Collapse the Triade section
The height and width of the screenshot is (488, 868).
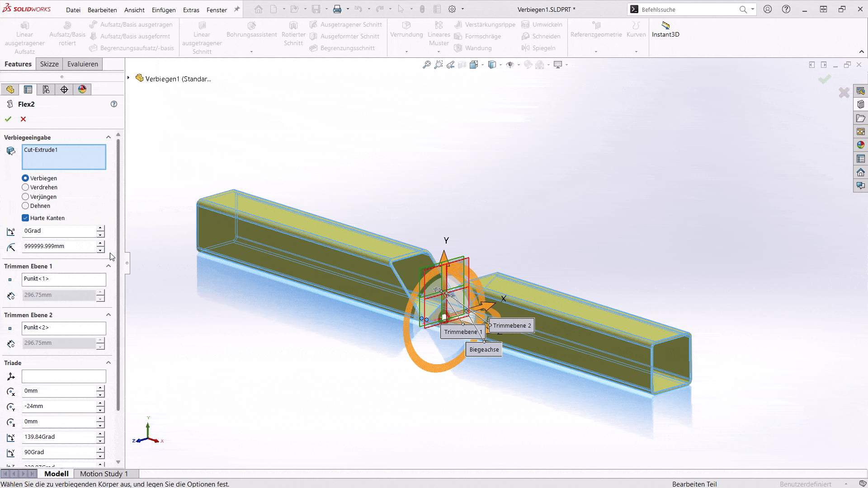(108, 362)
